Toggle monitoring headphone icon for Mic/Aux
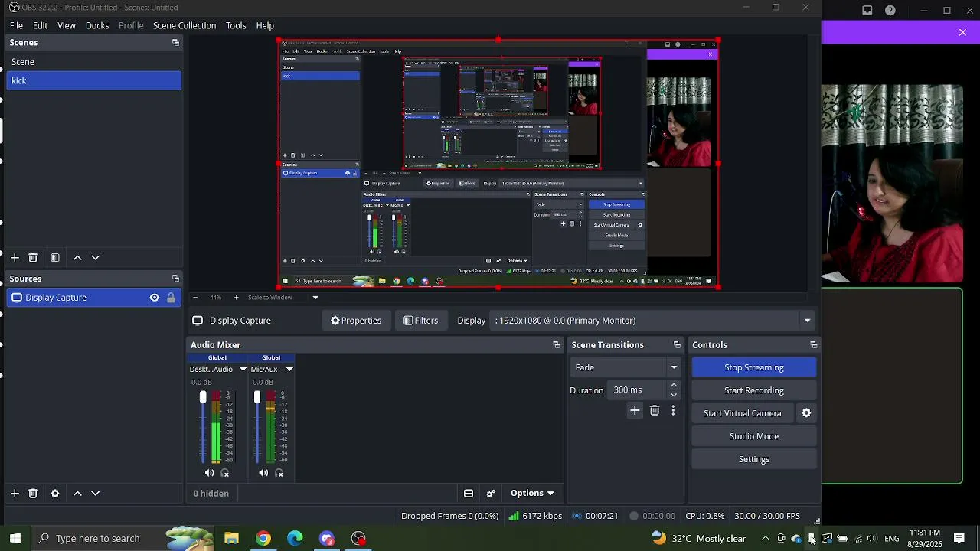The height and width of the screenshot is (551, 980). 279,473
